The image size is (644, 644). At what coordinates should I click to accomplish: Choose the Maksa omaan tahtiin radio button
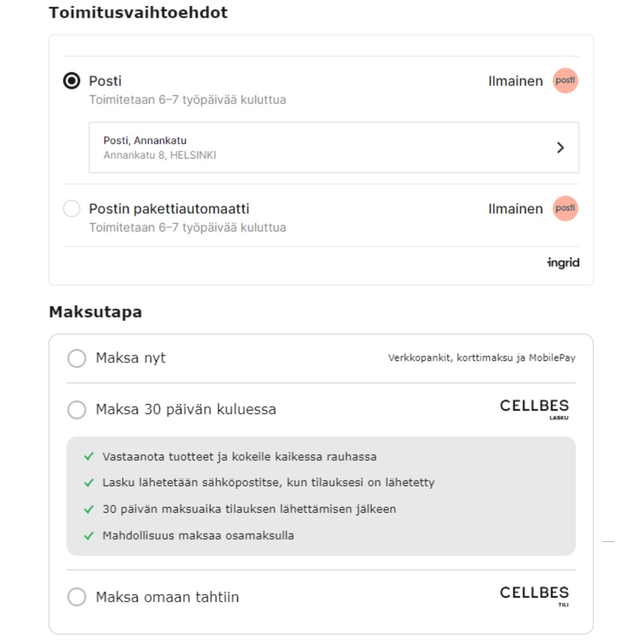coord(77,597)
